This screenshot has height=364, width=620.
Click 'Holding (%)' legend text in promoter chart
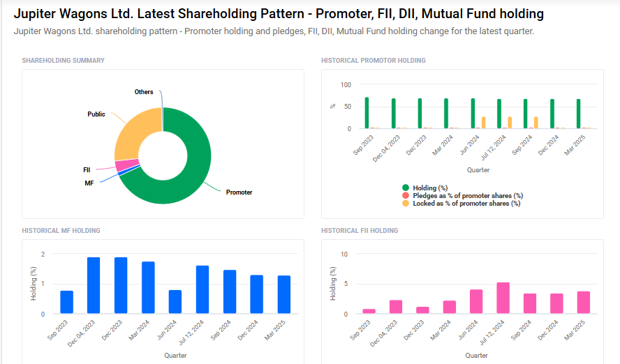click(430, 188)
